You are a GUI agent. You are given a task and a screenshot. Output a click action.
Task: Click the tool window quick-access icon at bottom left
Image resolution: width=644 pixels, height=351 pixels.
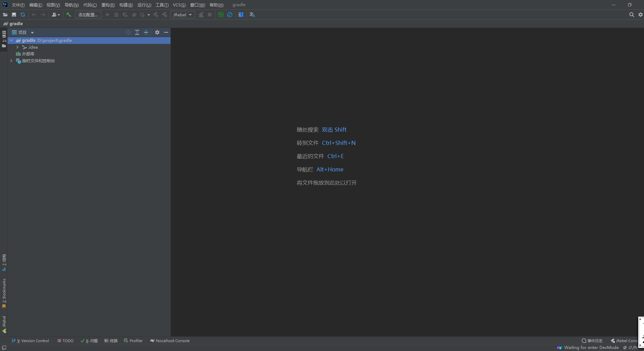tap(4, 348)
